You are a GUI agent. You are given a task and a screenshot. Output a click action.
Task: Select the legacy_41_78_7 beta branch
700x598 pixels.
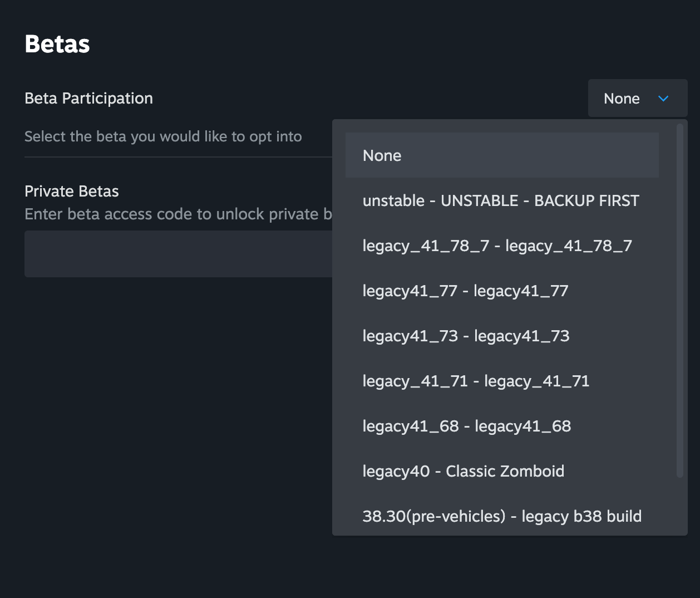coord(497,246)
